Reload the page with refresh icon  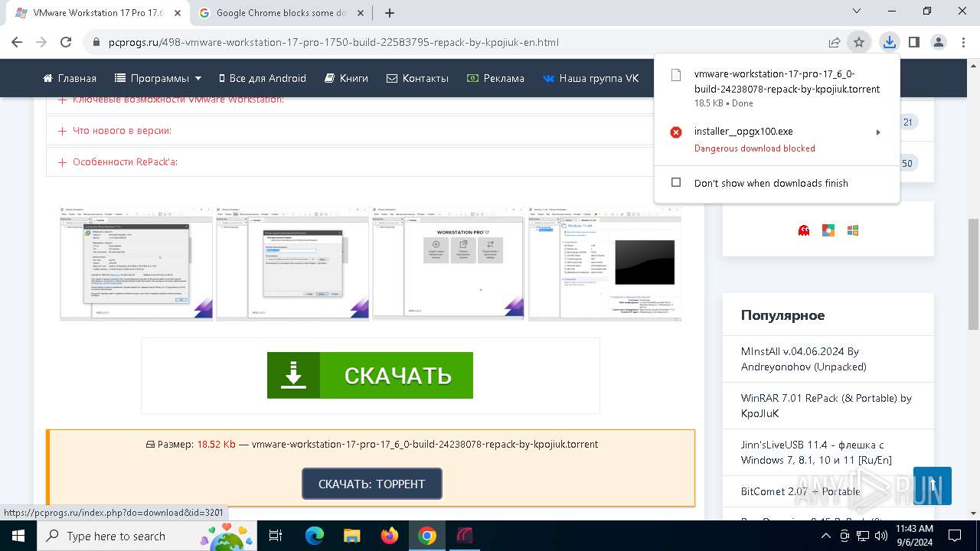pyautogui.click(x=66, y=42)
